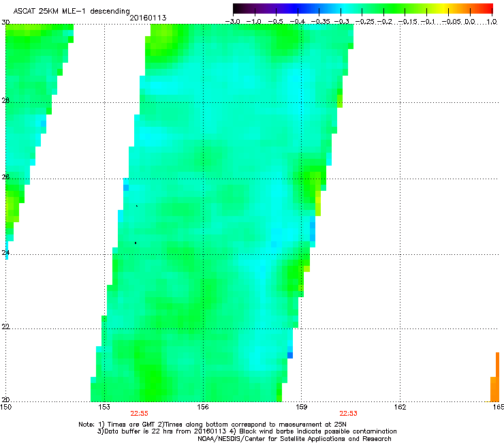Select longitude label 162
Screen dimensions: 504x443
pyautogui.click(x=400, y=407)
